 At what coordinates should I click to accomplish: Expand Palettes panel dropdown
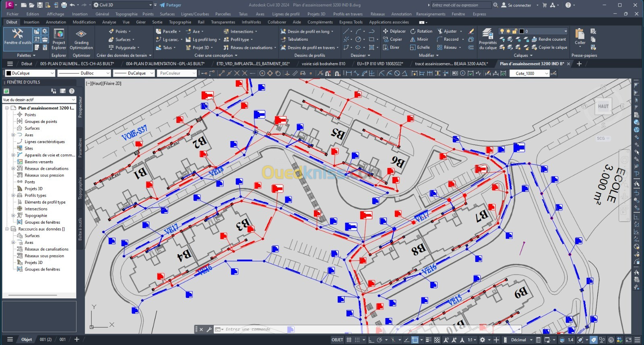(26, 55)
